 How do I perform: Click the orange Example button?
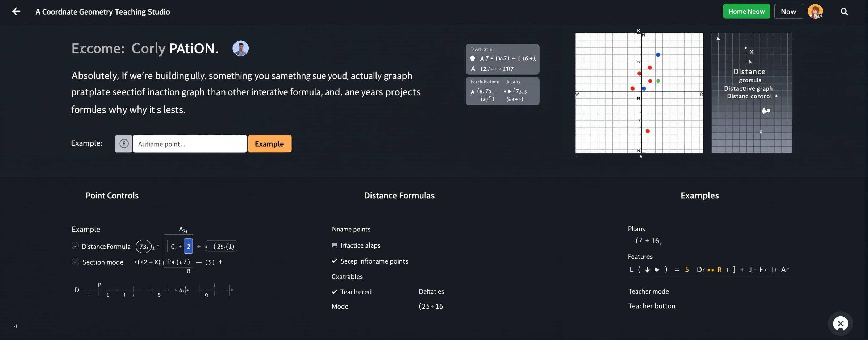pos(270,144)
